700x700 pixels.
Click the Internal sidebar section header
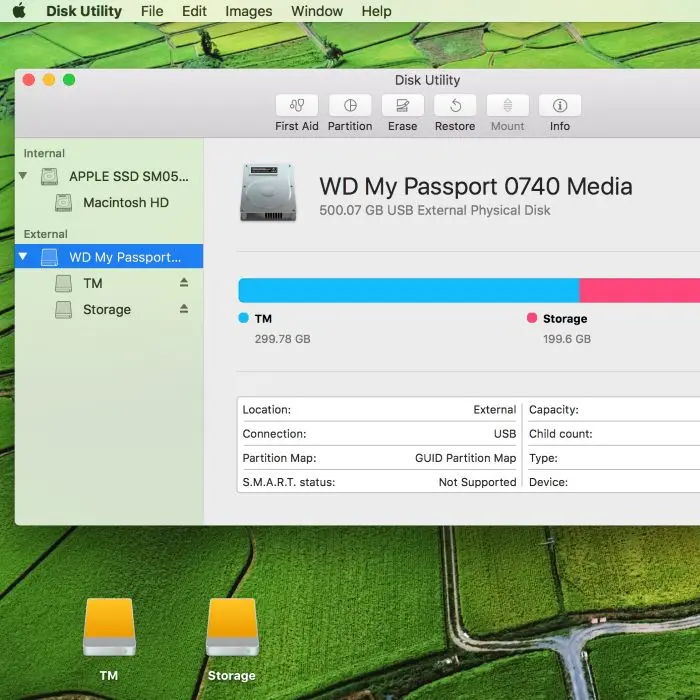click(x=44, y=153)
